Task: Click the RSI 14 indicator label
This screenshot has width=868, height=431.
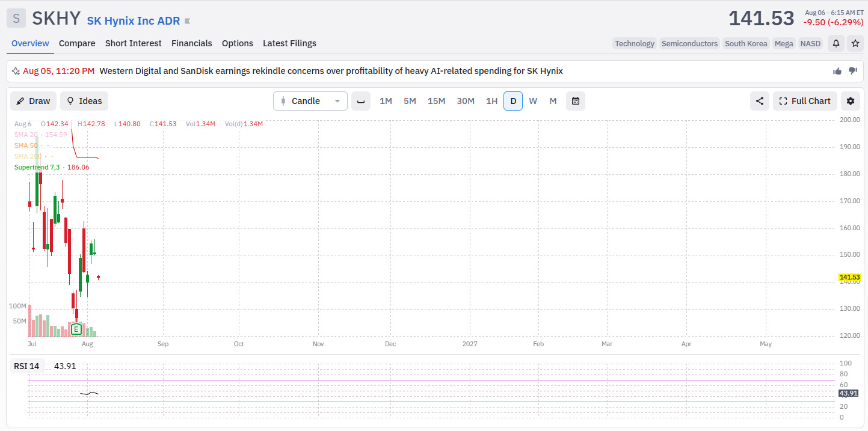Action: [26, 366]
